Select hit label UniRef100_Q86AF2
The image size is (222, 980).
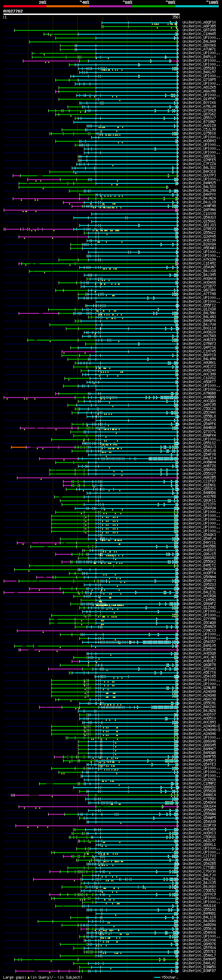coord(199,604)
